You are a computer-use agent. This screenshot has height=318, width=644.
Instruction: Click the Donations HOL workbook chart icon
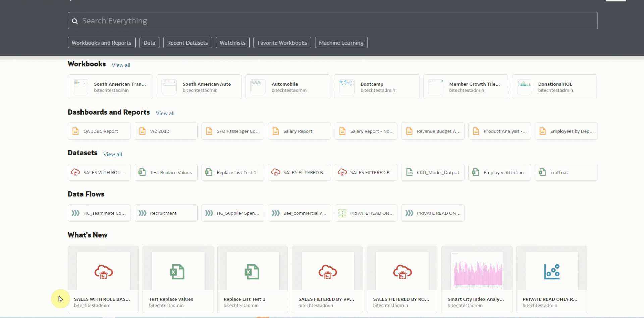point(525,86)
